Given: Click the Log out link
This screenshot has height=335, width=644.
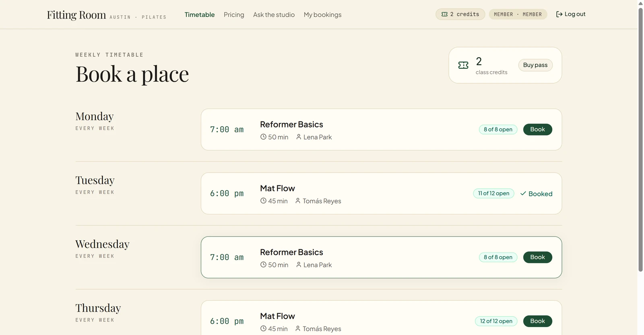Looking at the screenshot, I should pyautogui.click(x=571, y=14).
